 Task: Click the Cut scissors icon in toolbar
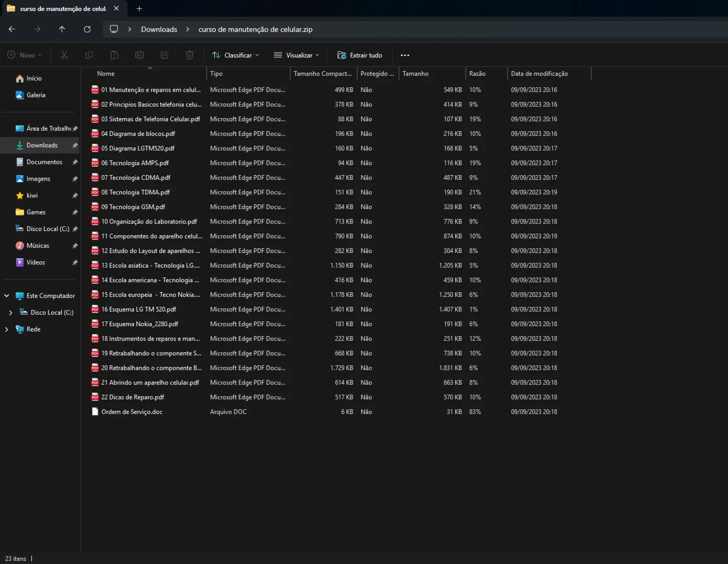click(64, 55)
